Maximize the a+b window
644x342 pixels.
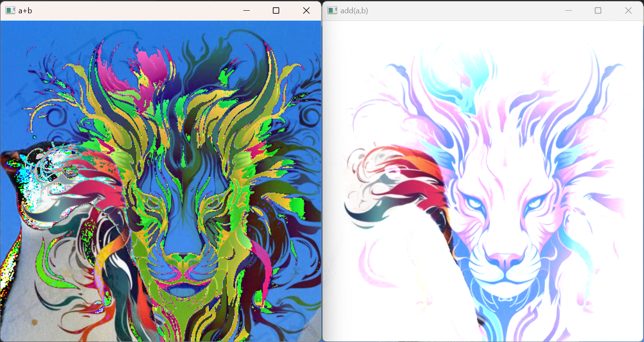[276, 10]
